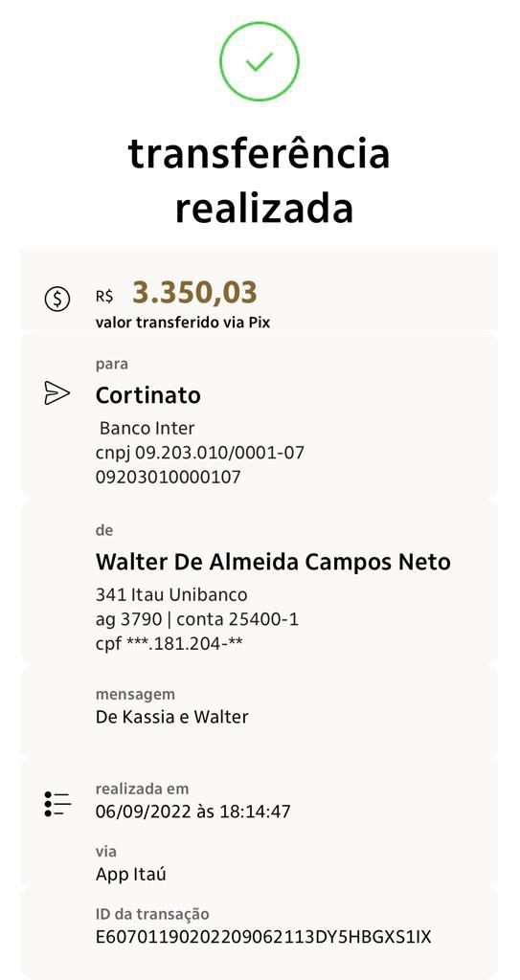
Task: Click the recipient name Cortinato
Action: coord(148,395)
